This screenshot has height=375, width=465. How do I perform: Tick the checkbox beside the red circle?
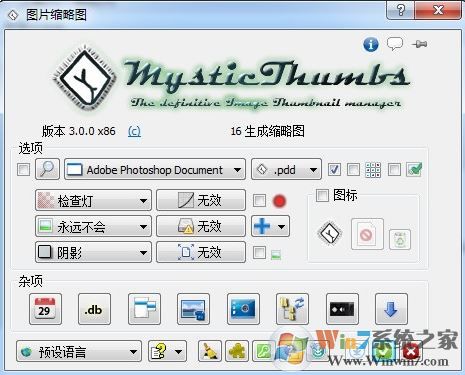259,201
